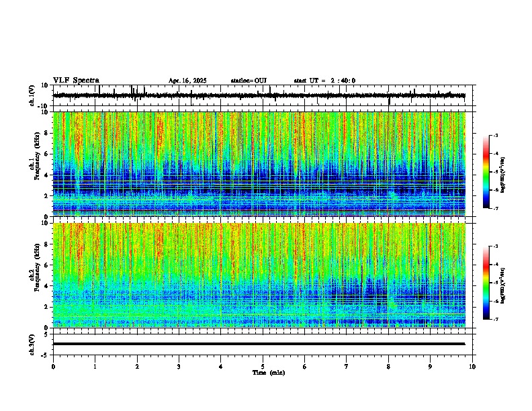Click the time axis tick label "7"
This screenshot has height=411, width=532.
(x=347, y=367)
